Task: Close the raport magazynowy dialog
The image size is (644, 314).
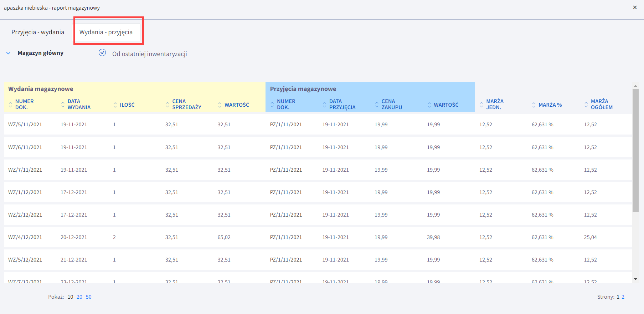Action: coord(635,7)
